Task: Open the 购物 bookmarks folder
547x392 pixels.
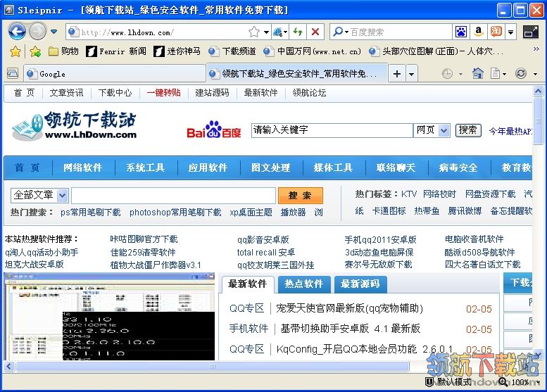Action: coord(63,51)
